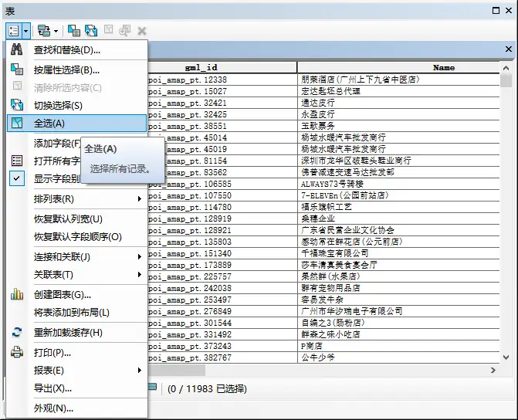
Task: Click Switch Selection toolbar icon
Action: [91, 31]
